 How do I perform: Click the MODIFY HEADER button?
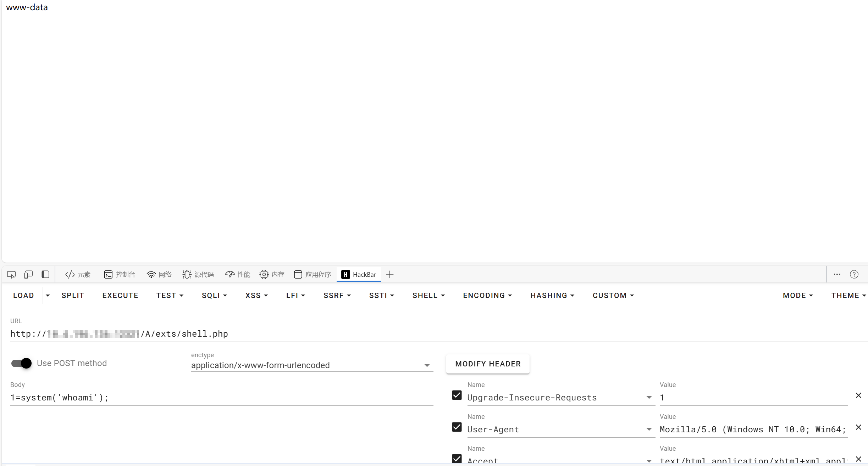pyautogui.click(x=488, y=364)
